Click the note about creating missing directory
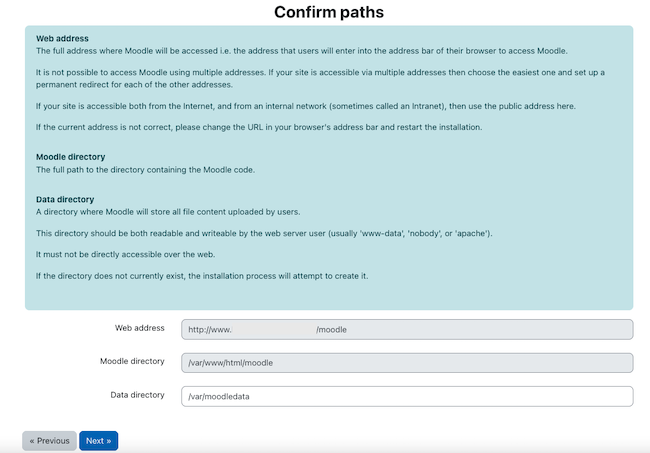This screenshot has width=650, height=453. (202, 275)
